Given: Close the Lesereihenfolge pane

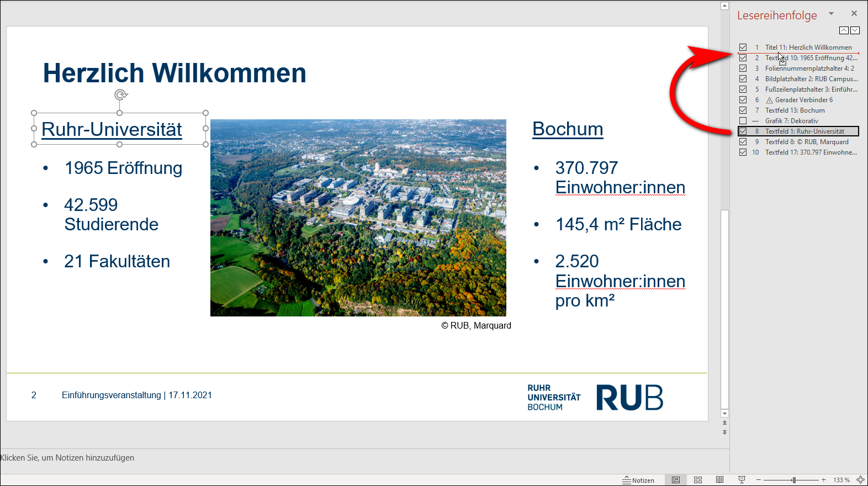Looking at the screenshot, I should [x=854, y=13].
